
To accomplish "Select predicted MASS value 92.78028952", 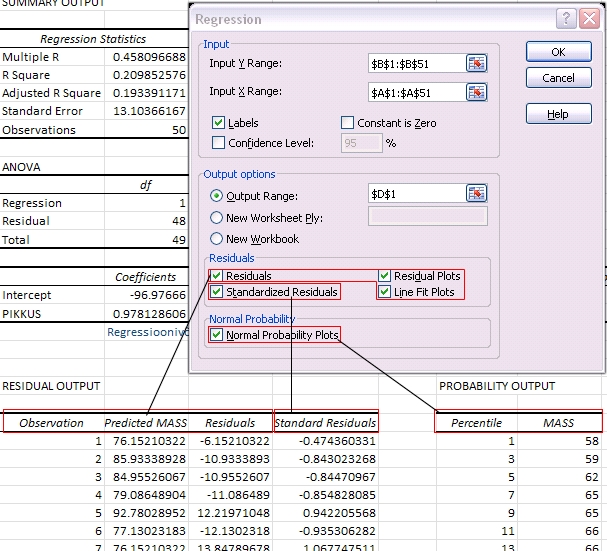I will [147, 513].
